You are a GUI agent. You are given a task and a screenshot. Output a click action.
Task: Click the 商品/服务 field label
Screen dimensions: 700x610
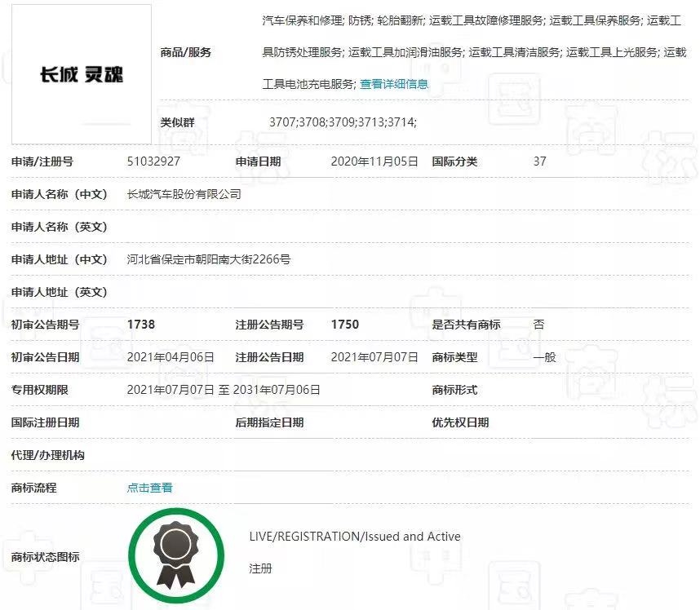pyautogui.click(x=186, y=52)
